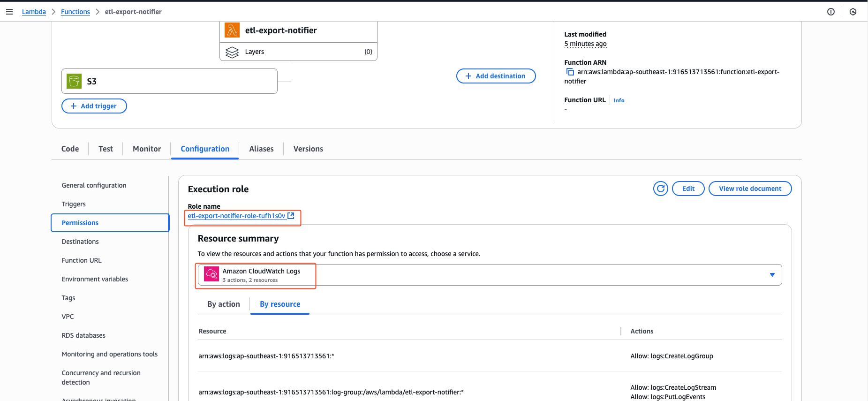
Task: Select Permissions in the sidebar
Action: coord(110,223)
